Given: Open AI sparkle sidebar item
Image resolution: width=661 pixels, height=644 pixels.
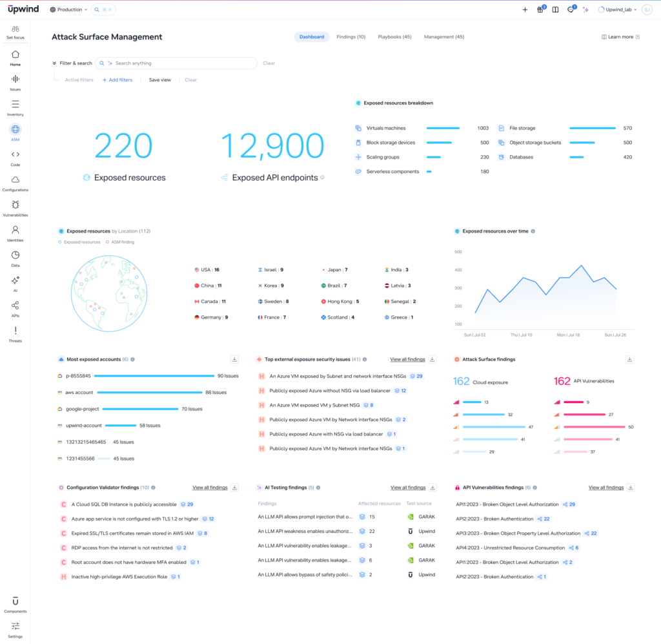Looking at the screenshot, I should click(15, 284).
